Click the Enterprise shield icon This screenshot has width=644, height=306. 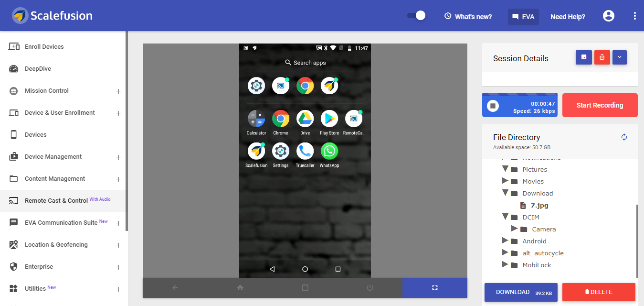(14, 267)
